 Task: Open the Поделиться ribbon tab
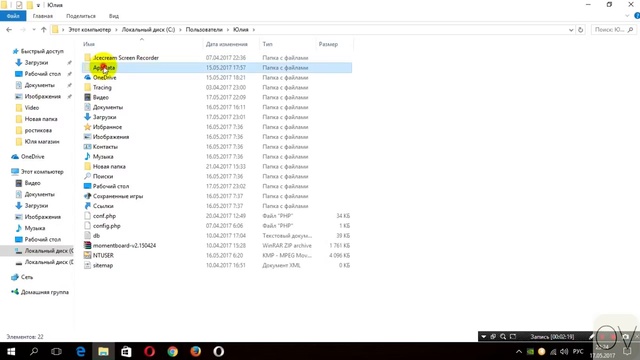click(x=81, y=16)
